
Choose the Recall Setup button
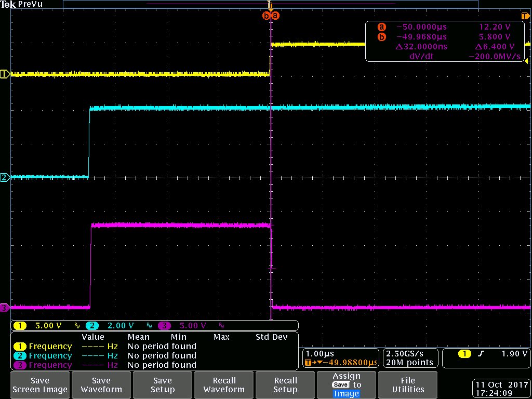(285, 384)
